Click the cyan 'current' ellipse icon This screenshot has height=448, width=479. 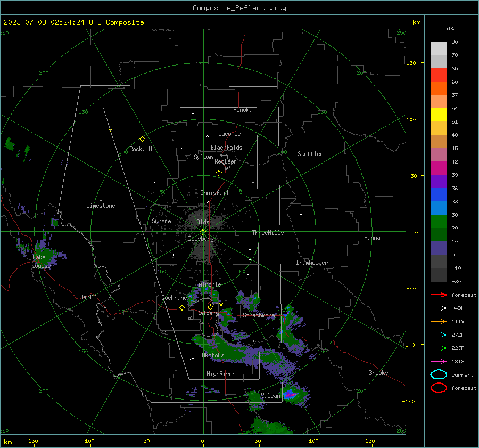point(439,374)
